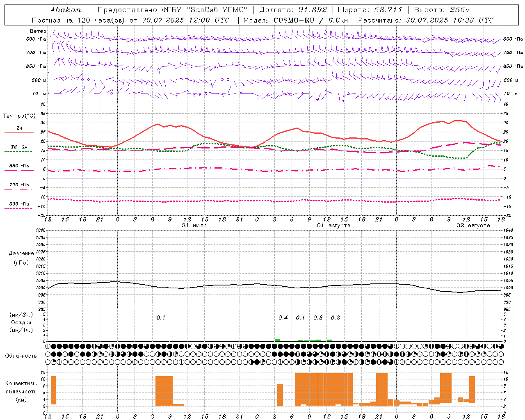Select the Модель COSMO-RU / 6.6км label
Image resolution: width=525 pixels, height=420 pixels.
tap(296, 20)
